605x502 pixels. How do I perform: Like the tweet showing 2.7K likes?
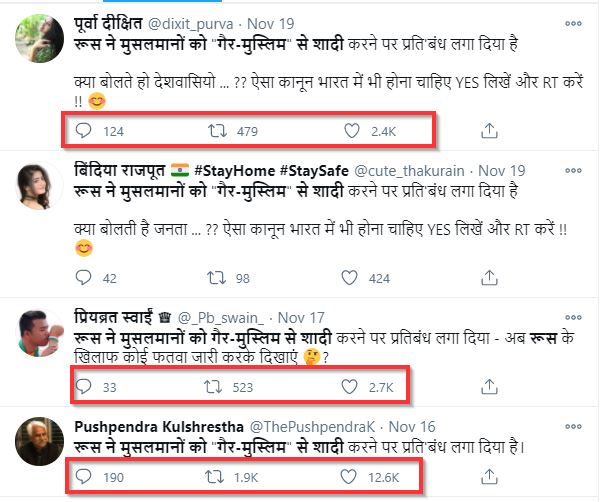click(349, 386)
